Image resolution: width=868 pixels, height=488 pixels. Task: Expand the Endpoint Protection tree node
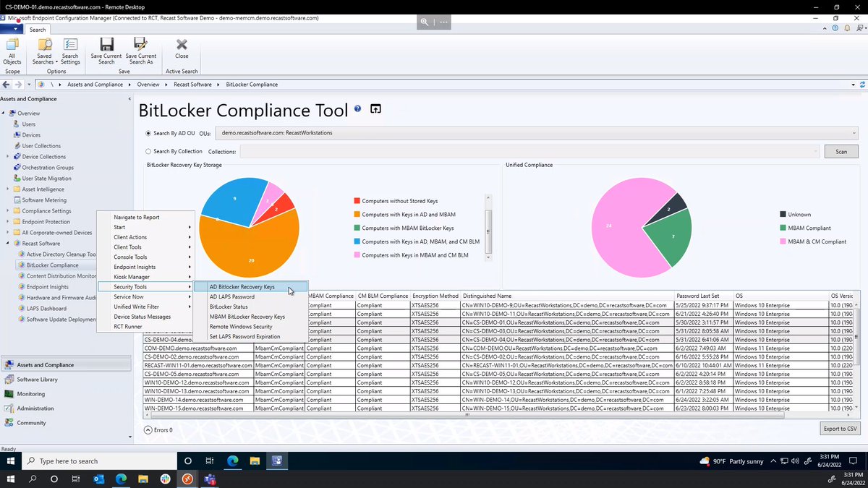(x=9, y=222)
